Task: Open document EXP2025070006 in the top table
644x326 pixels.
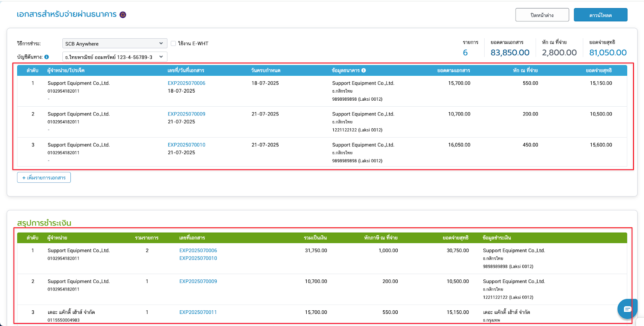Action: (x=186, y=83)
